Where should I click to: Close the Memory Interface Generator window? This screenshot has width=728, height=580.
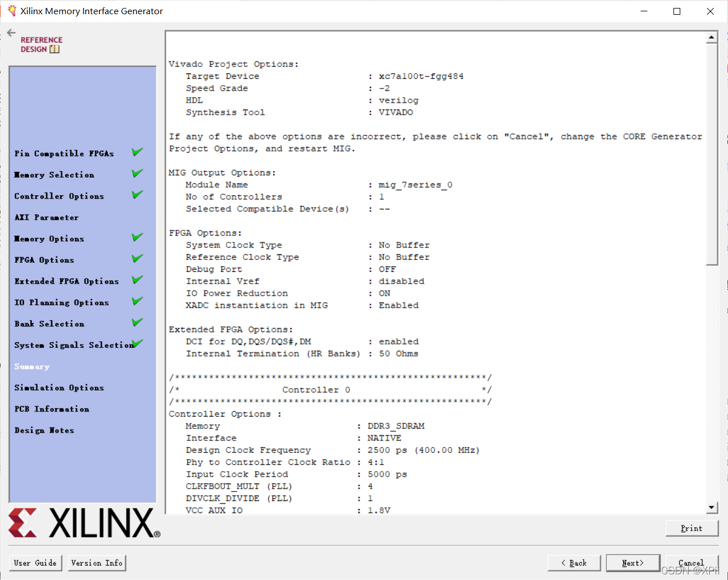(x=710, y=11)
